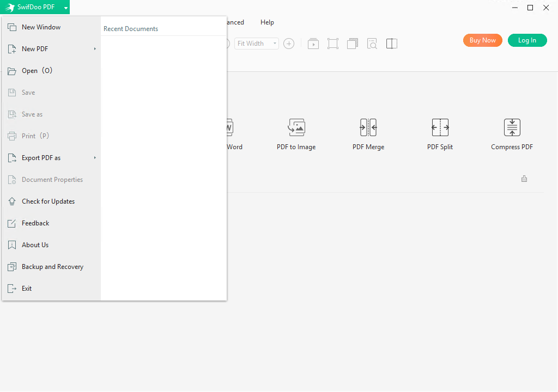Click the Document Properties icon
Image resolution: width=558 pixels, height=392 pixels.
[x=12, y=180]
